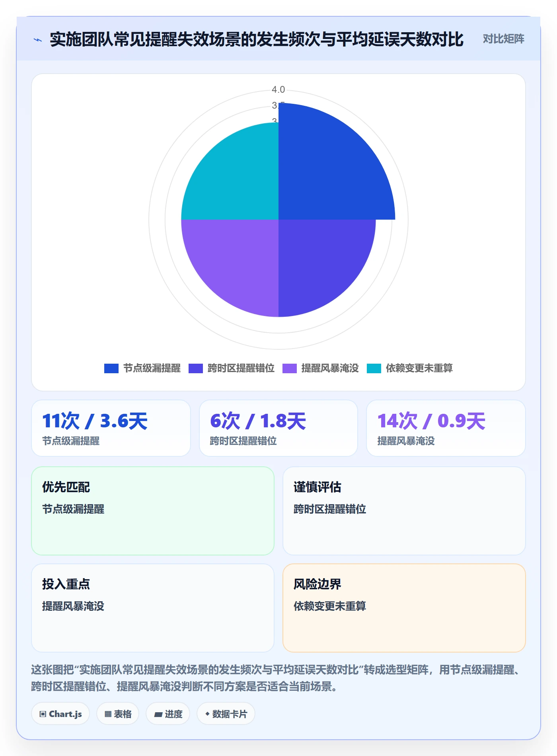Image resolution: width=557 pixels, height=756 pixels.
Task: Click the 提醒风暴淹没 legend label text
Action: [330, 368]
